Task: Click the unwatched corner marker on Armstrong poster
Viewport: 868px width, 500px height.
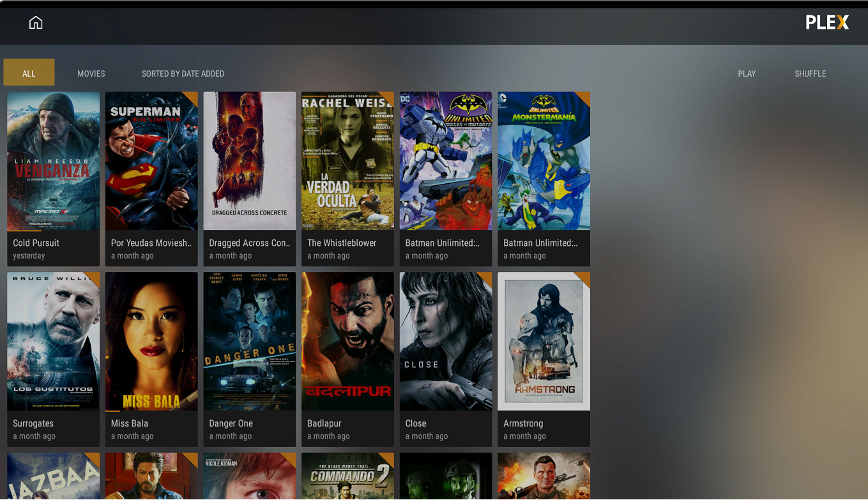Action: coord(584,278)
